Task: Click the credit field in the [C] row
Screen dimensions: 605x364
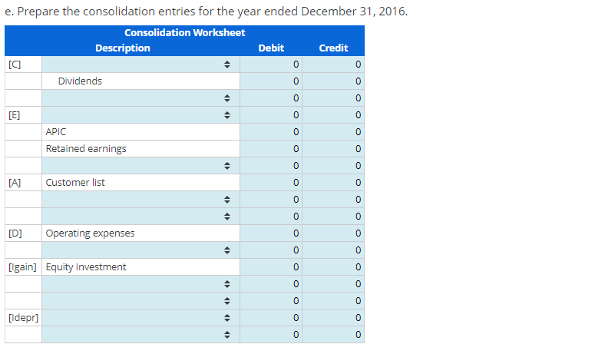Action: pyautogui.click(x=333, y=65)
